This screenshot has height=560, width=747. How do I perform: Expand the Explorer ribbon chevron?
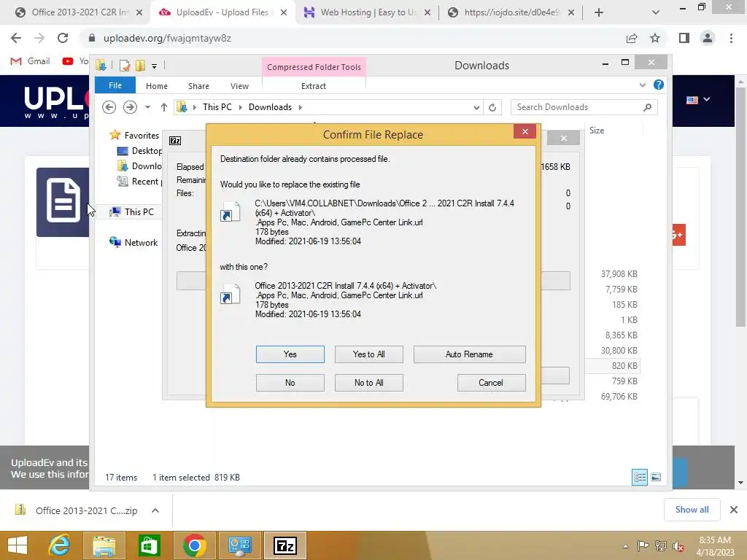click(x=642, y=85)
